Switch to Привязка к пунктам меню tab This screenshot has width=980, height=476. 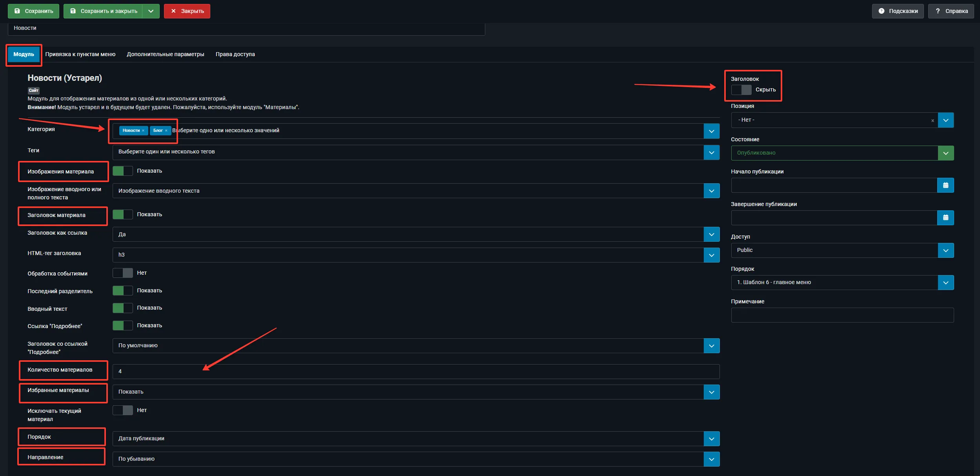(x=80, y=54)
